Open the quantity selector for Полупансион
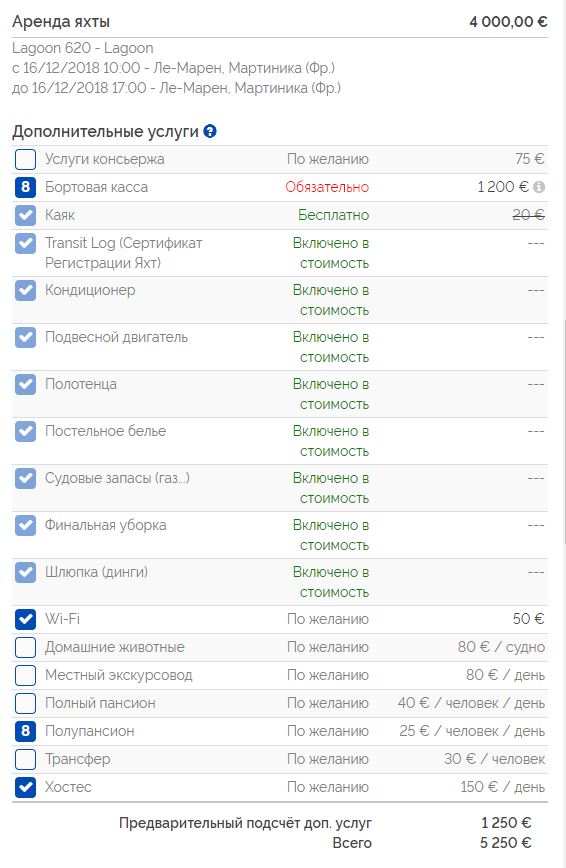This screenshot has width=566, height=868. pos(25,731)
